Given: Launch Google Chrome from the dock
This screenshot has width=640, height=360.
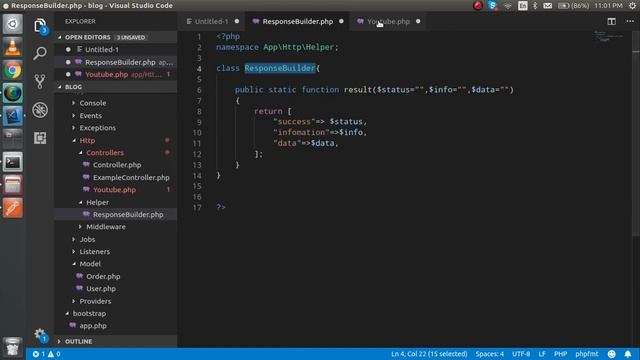Looking at the screenshot, I should pos(13,70).
